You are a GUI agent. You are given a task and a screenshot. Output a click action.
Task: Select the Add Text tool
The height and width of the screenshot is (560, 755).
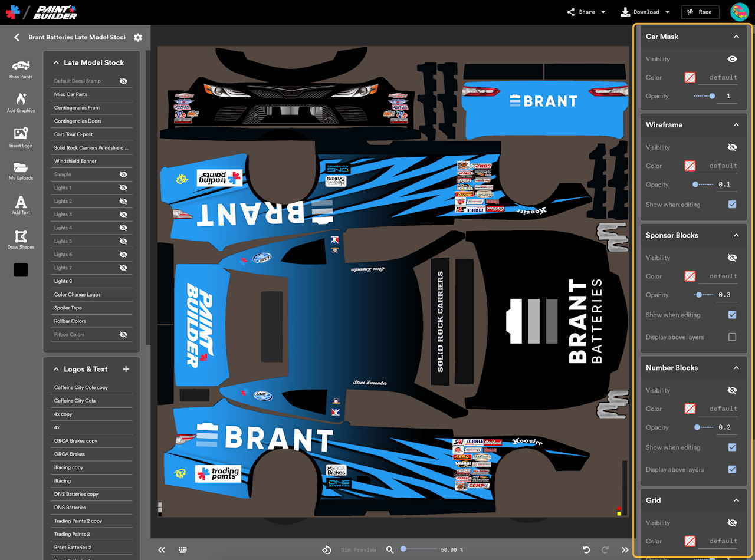[x=21, y=205]
